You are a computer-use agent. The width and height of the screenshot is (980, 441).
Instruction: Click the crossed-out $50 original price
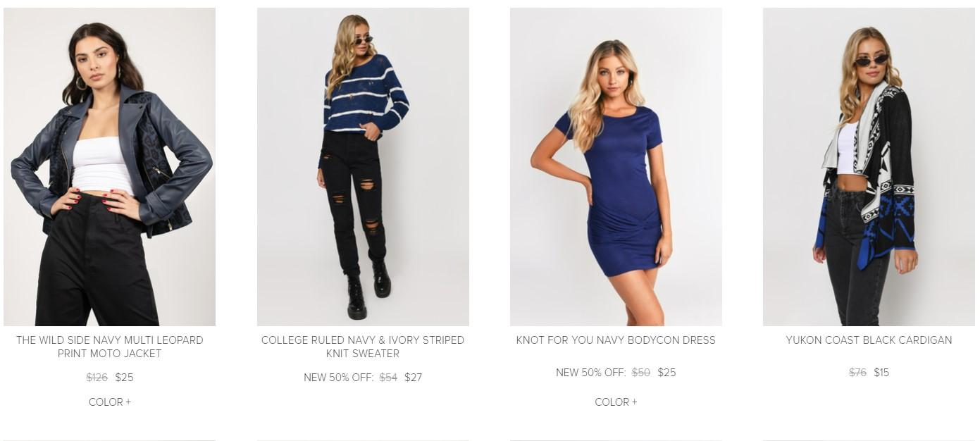tap(641, 373)
